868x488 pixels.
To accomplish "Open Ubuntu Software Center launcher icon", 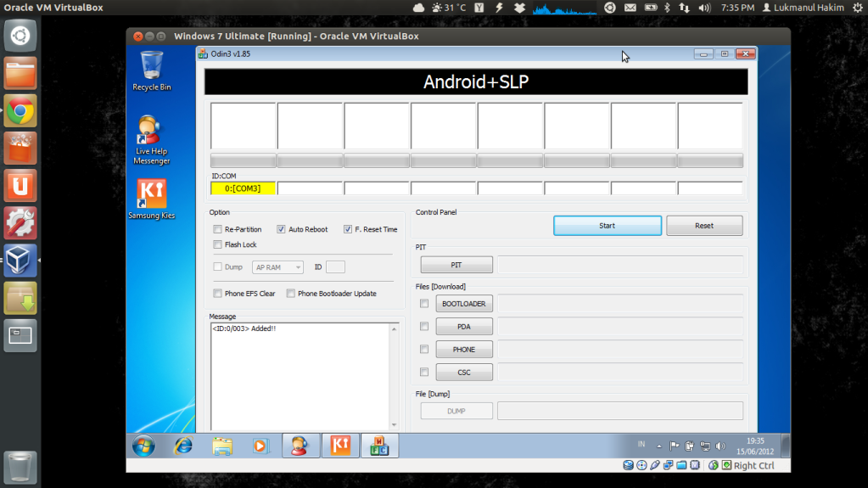I will (20, 148).
